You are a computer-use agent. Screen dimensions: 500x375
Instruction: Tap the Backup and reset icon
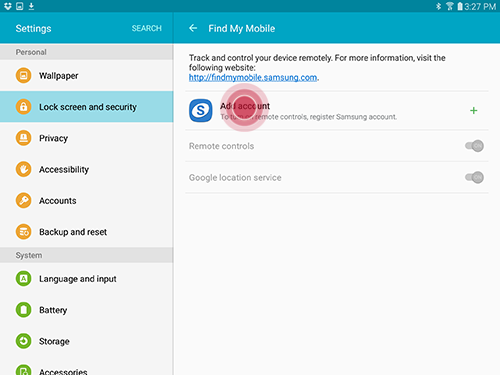(23, 232)
